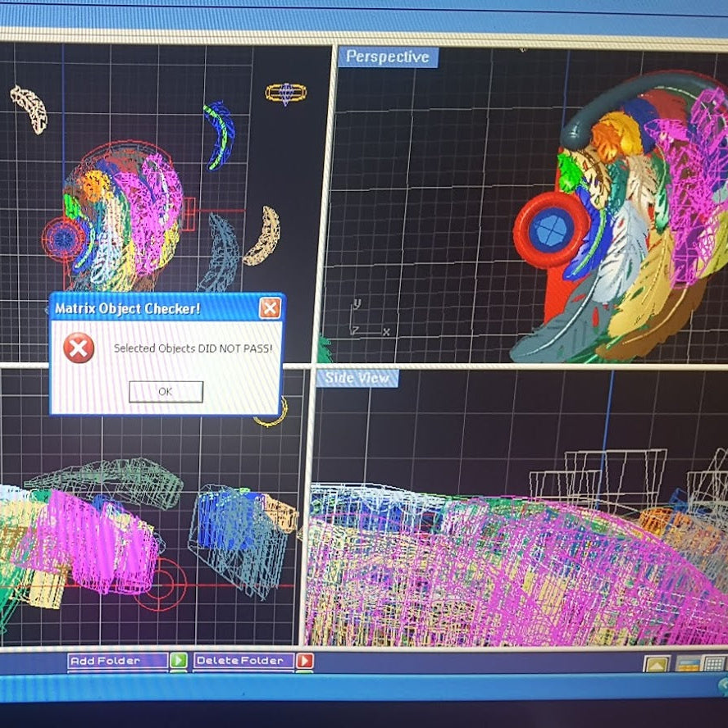Click the Delete Folder label
The width and height of the screenshot is (728, 728).
pos(243,661)
